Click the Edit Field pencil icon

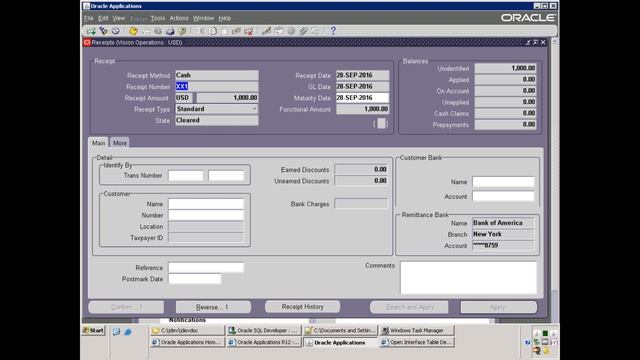267,31
